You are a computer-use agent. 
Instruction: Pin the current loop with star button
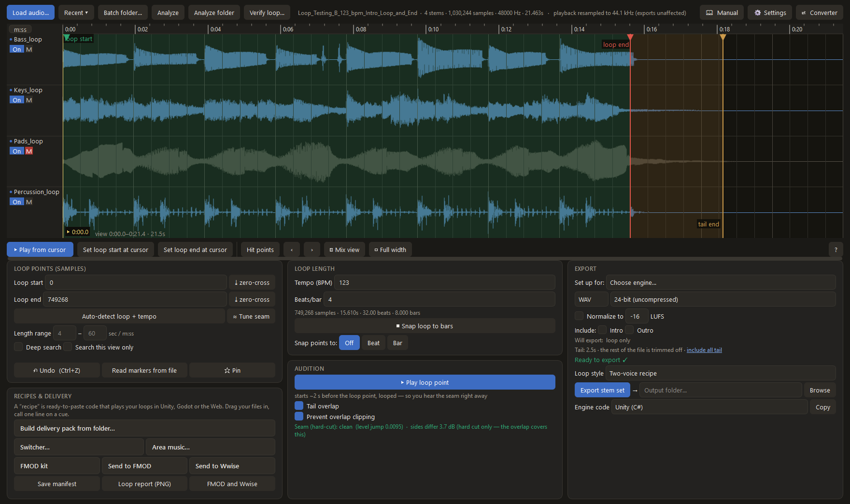(232, 370)
